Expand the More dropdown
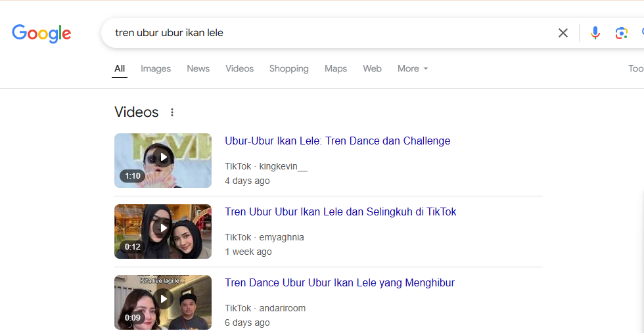This screenshot has height=333, width=644. click(x=413, y=68)
